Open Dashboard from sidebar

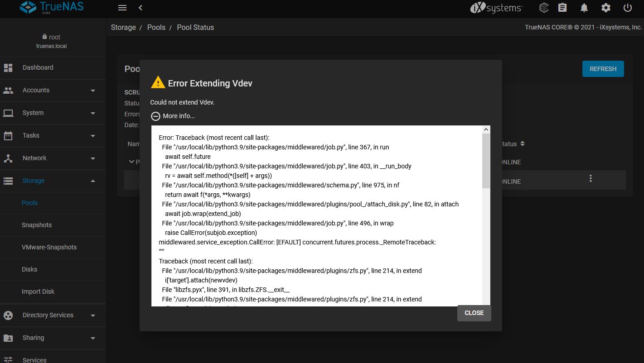53,67
